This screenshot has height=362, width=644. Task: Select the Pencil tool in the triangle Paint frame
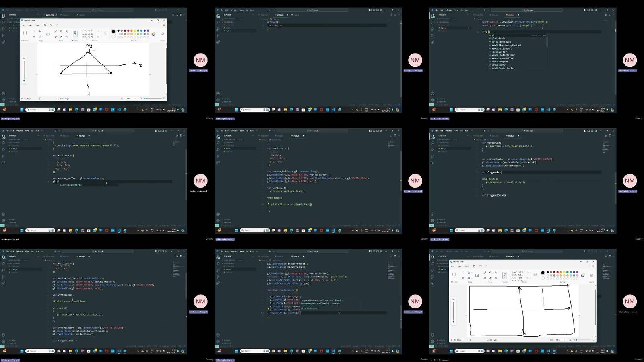(x=56, y=31)
